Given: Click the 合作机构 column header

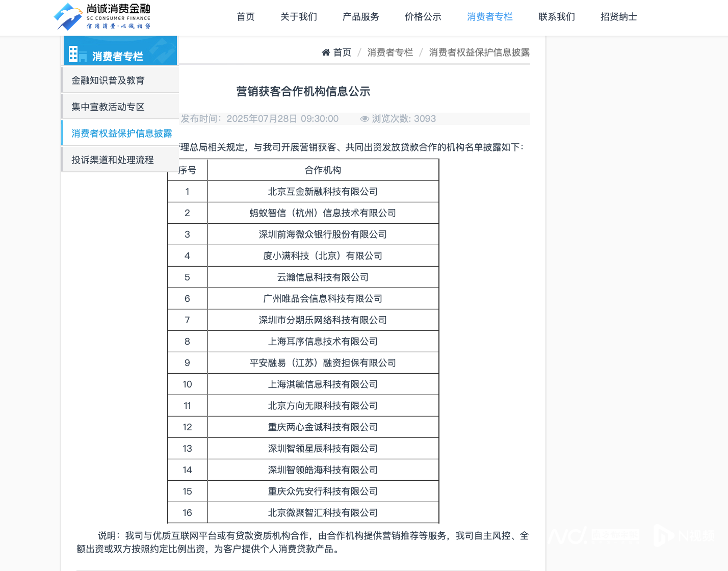Looking at the screenshot, I should point(323,170).
